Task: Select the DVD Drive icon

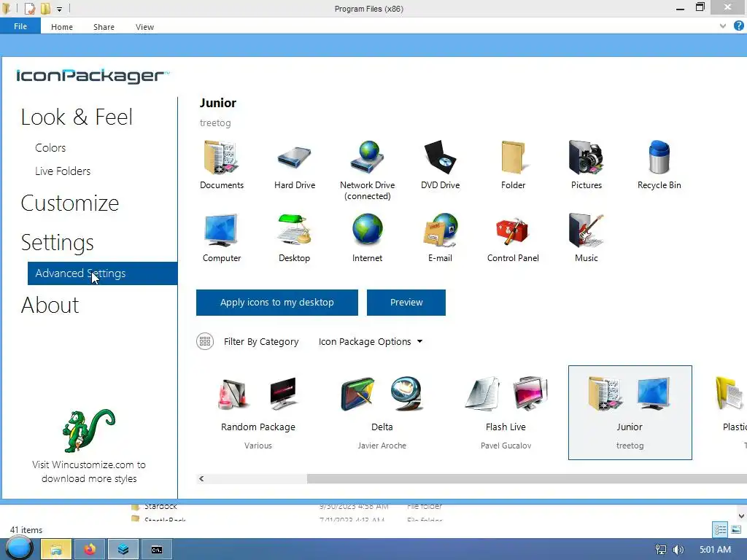Action: click(440, 157)
